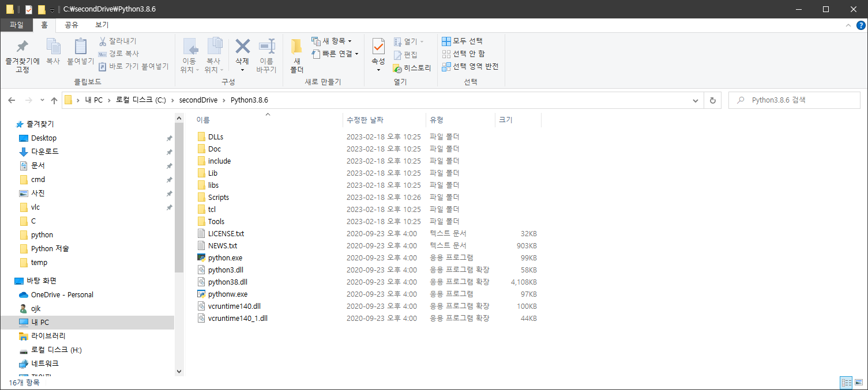Select the DLLs folder
This screenshot has height=390, width=868.
pyautogui.click(x=216, y=137)
